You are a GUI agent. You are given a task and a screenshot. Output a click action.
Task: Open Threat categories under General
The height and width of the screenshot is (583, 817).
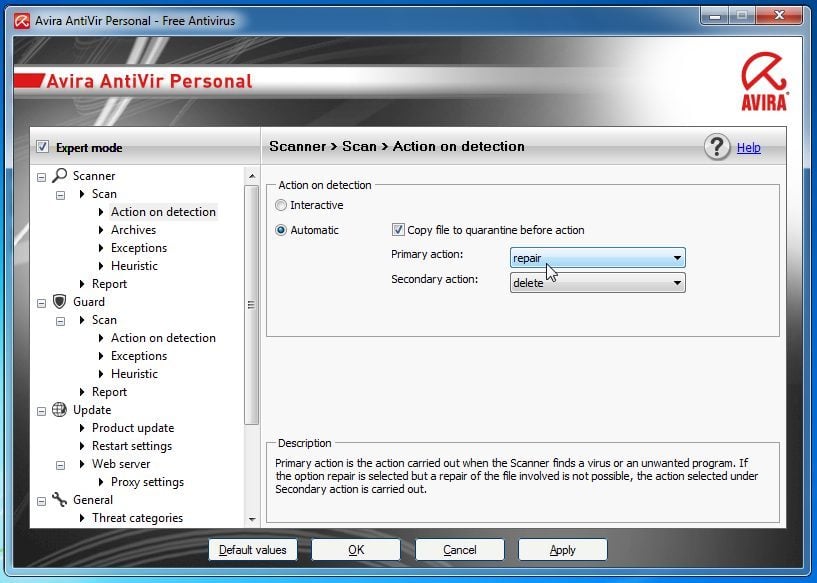(x=137, y=518)
